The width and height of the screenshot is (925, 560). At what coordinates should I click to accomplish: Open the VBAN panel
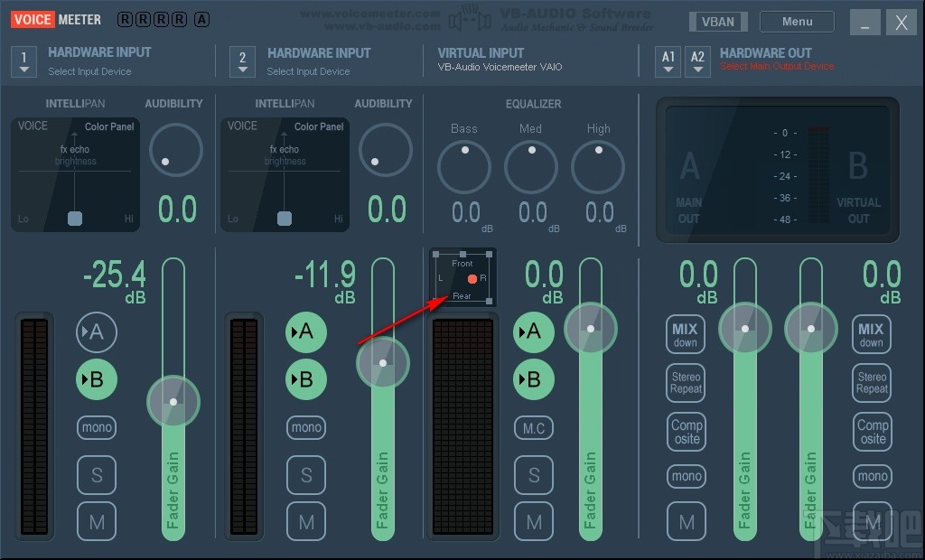718,21
